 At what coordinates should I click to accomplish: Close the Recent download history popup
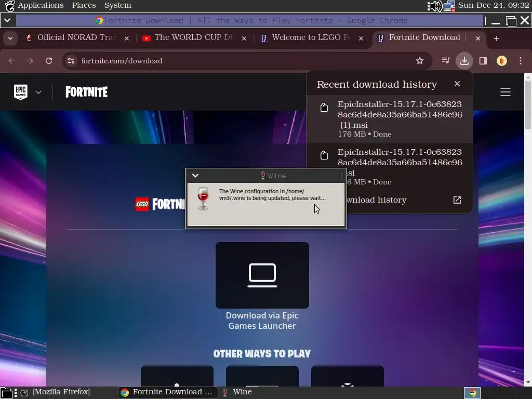(x=457, y=84)
